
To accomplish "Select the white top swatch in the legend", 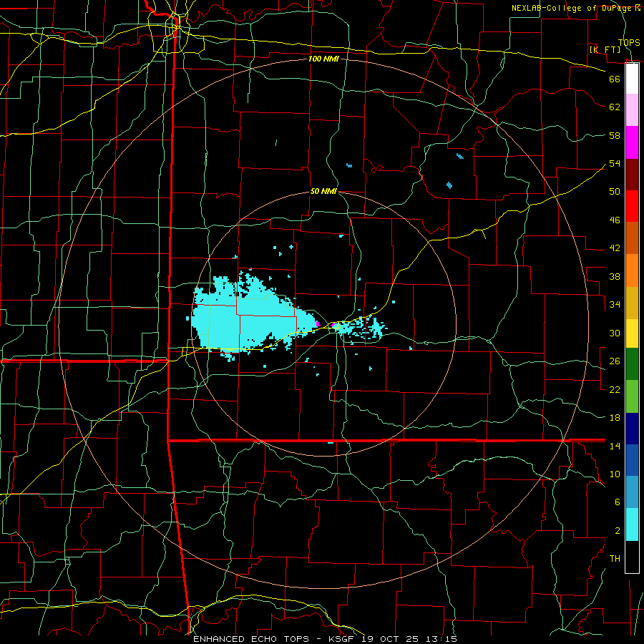I will 632,79.
